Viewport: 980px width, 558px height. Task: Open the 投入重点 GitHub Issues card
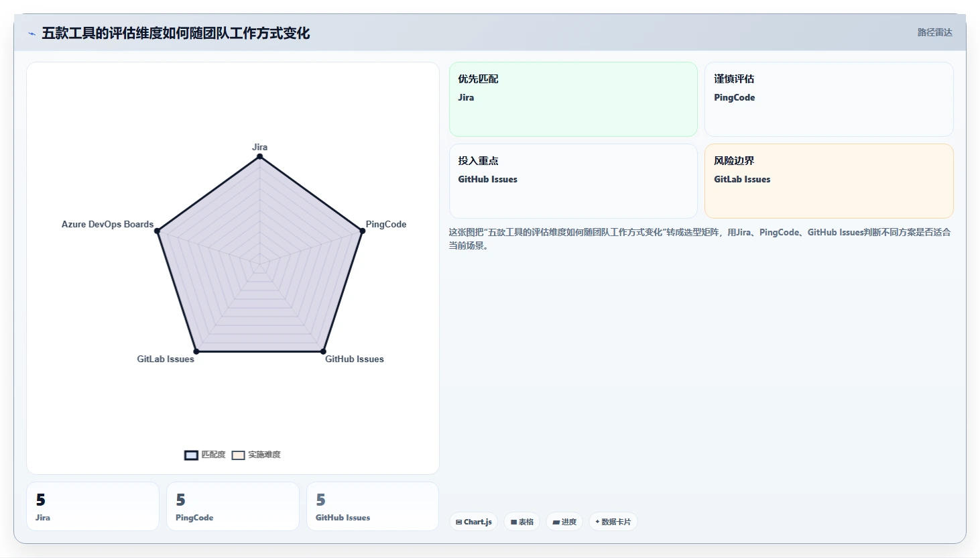coord(573,181)
